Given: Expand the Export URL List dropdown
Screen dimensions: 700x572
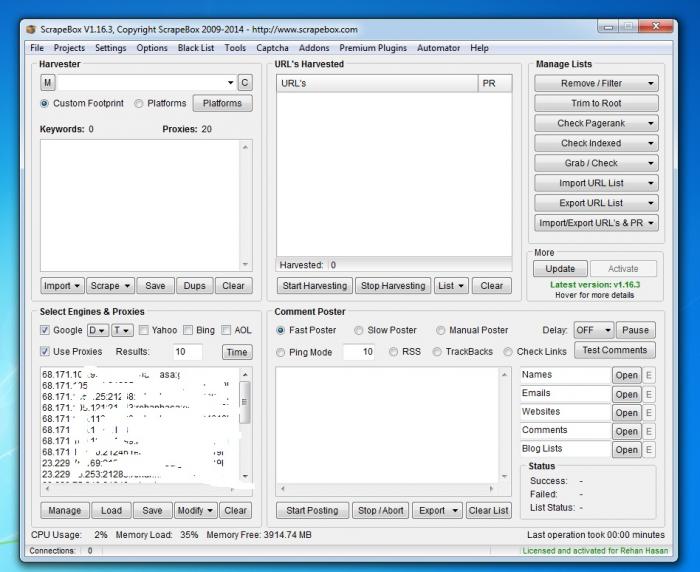Looking at the screenshot, I should (x=651, y=203).
